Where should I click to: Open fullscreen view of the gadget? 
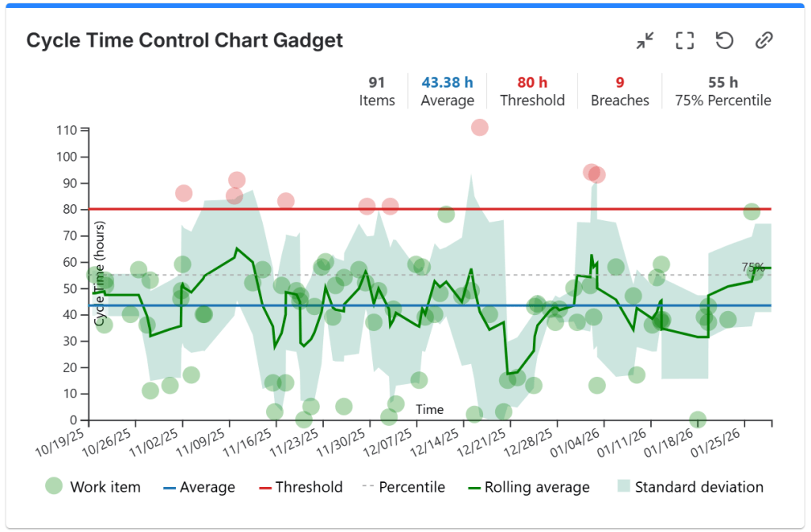[x=685, y=40]
